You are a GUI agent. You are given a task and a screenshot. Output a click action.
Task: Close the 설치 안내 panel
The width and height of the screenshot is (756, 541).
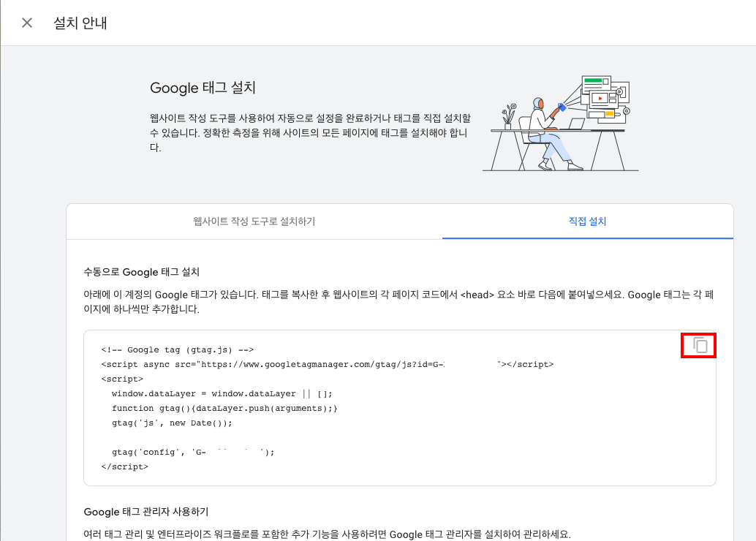27,23
